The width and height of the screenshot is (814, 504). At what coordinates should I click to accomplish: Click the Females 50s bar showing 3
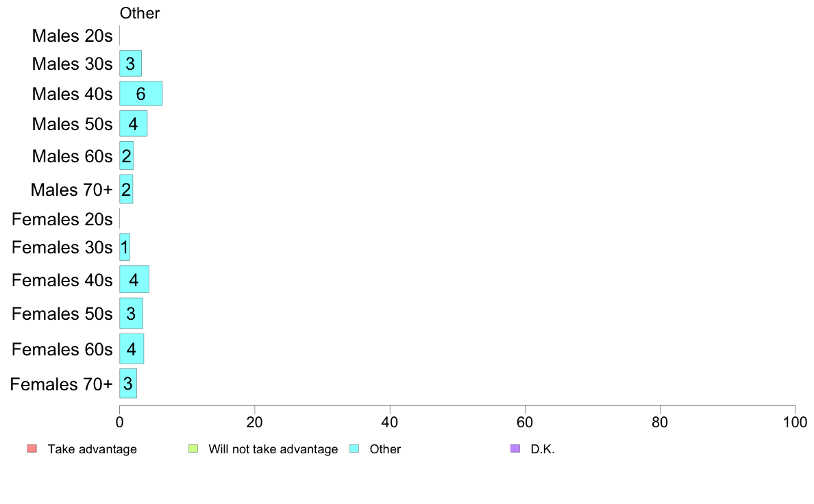[131, 314]
